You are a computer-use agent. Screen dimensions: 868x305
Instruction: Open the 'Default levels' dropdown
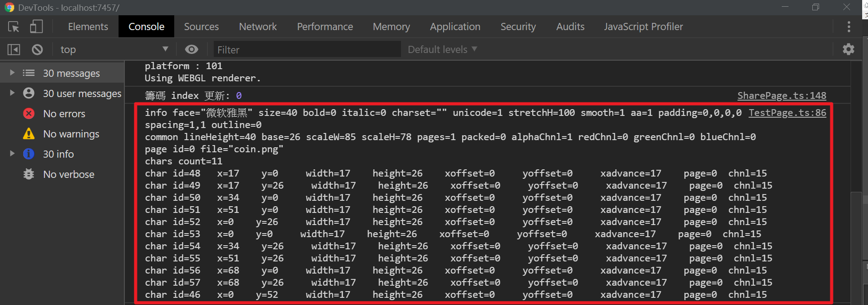(442, 49)
